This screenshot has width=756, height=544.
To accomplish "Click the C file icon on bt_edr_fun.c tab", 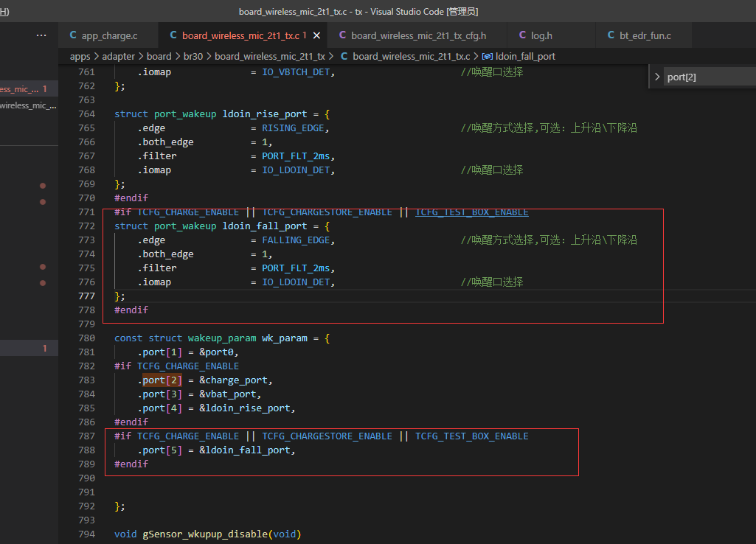I will point(611,35).
